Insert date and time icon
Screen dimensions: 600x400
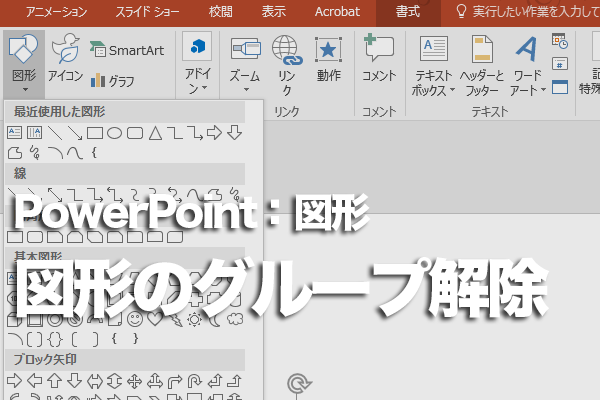click(560, 41)
